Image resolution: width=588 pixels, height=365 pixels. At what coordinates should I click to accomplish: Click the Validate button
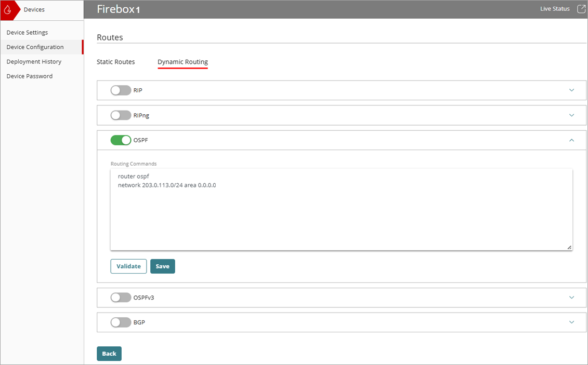click(x=128, y=266)
